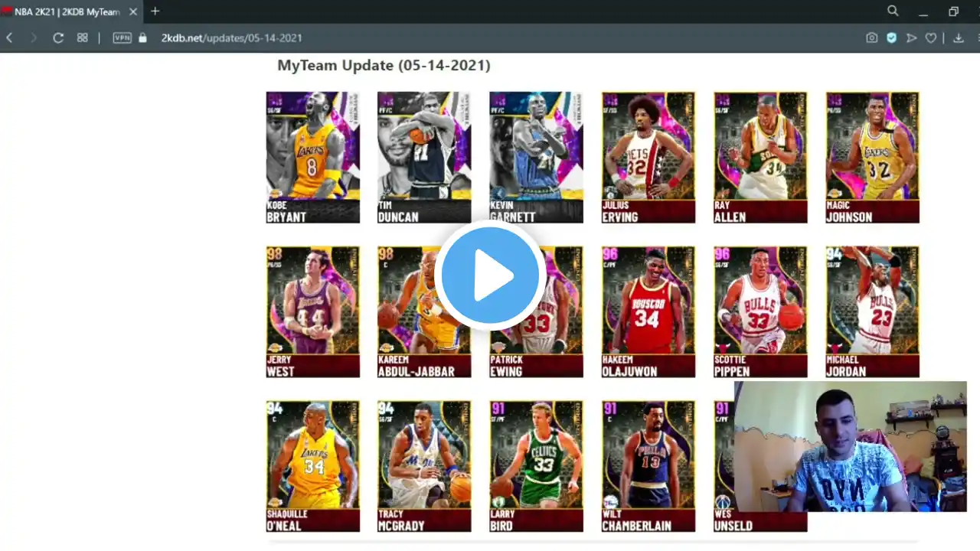This screenshot has width=980, height=551.
Task: Restore down the browser window
Action: (953, 11)
